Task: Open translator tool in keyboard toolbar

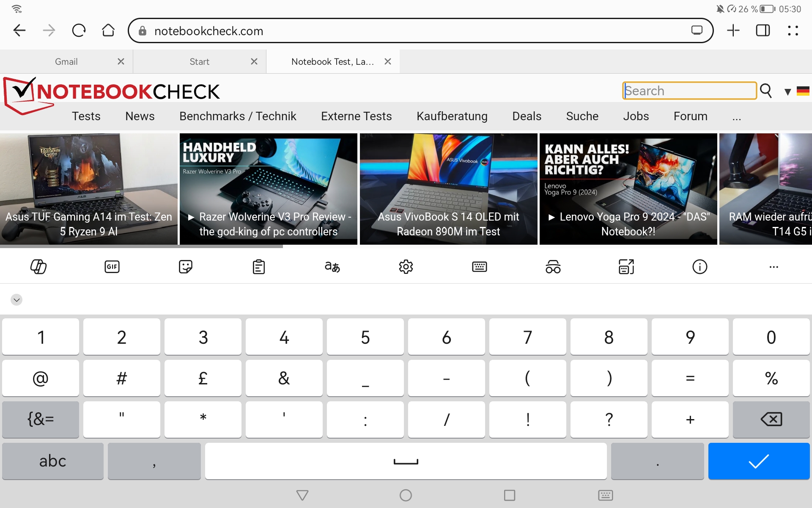Action: [x=332, y=267]
